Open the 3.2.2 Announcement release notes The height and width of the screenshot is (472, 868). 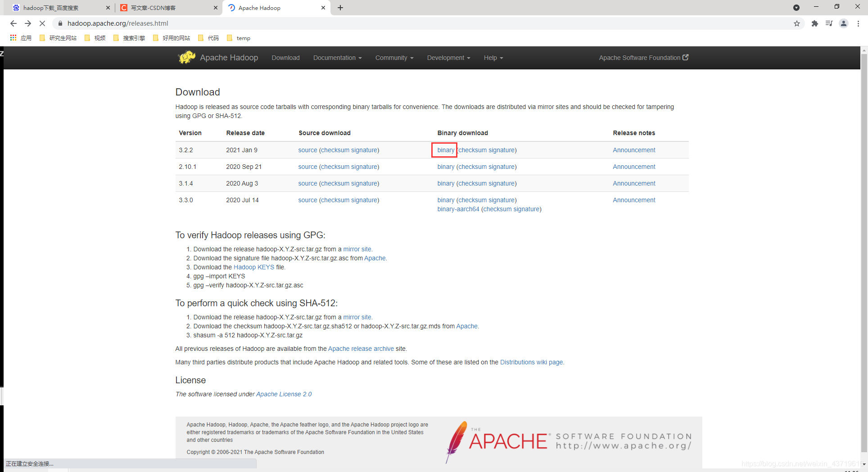click(634, 150)
